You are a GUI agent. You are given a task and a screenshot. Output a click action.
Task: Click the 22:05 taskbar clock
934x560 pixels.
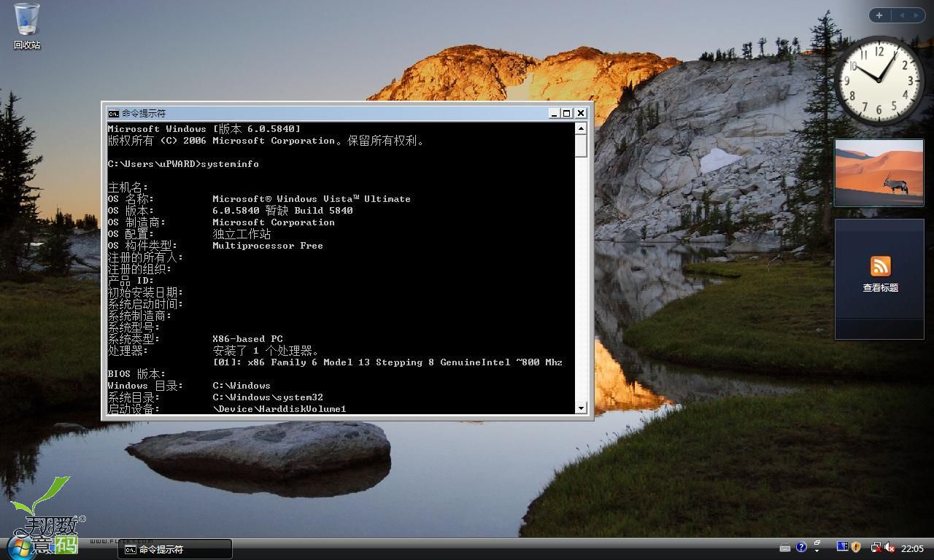[912, 548]
